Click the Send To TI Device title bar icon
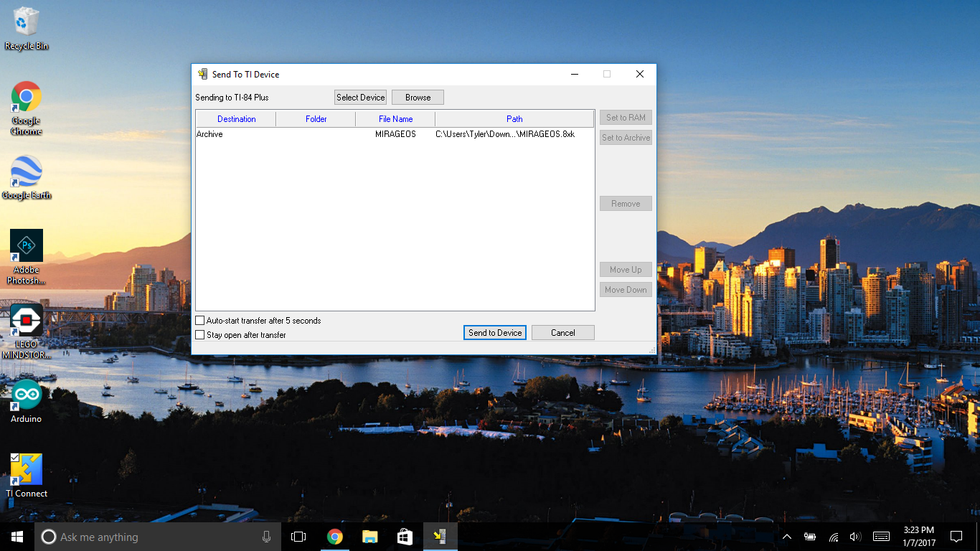This screenshot has width=980, height=551. tap(203, 74)
